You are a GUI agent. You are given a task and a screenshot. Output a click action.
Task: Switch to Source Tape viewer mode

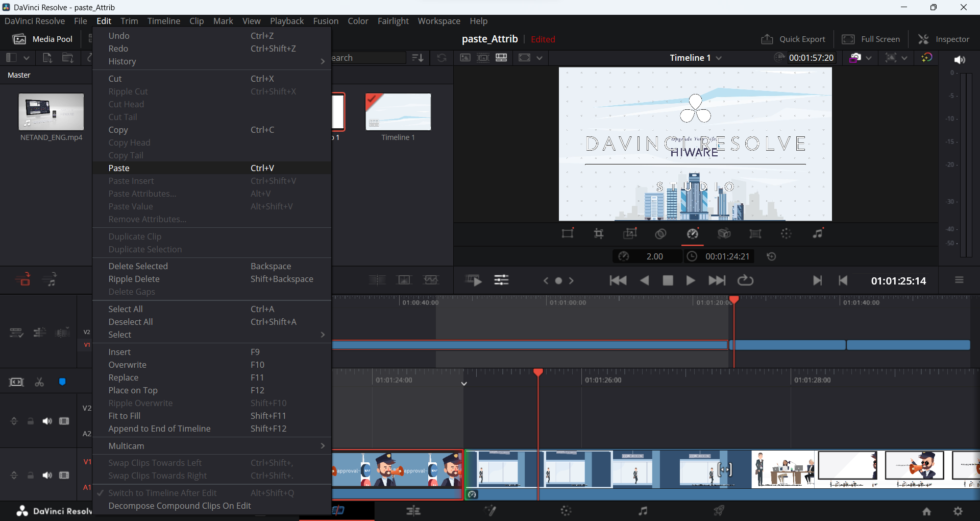click(x=483, y=58)
